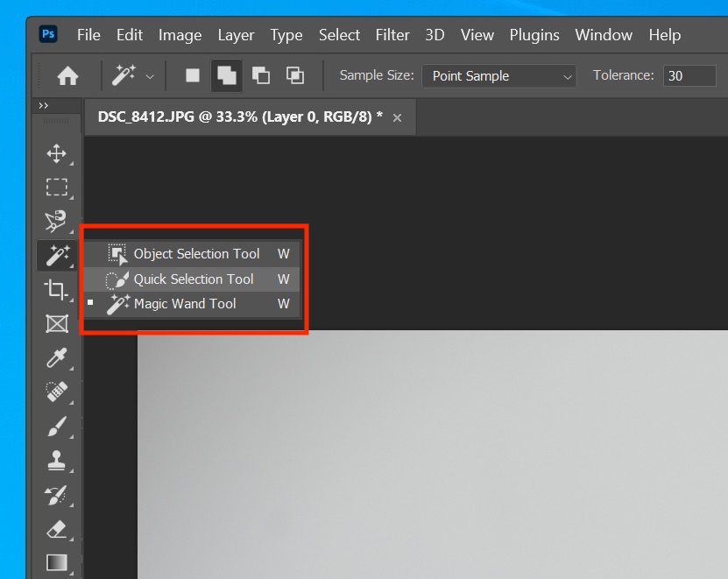Choose New Selection mode in options bar
The image size is (728, 579).
pos(193,75)
